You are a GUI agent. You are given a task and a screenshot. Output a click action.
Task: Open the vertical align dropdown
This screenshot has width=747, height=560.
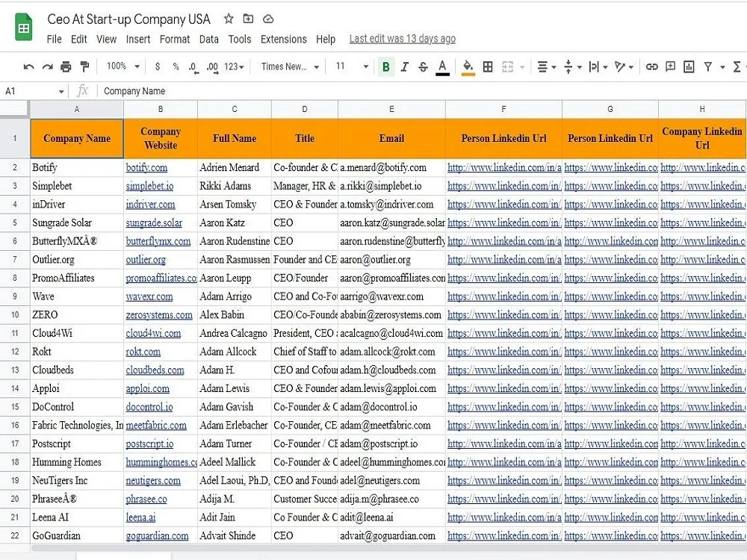[x=573, y=66]
